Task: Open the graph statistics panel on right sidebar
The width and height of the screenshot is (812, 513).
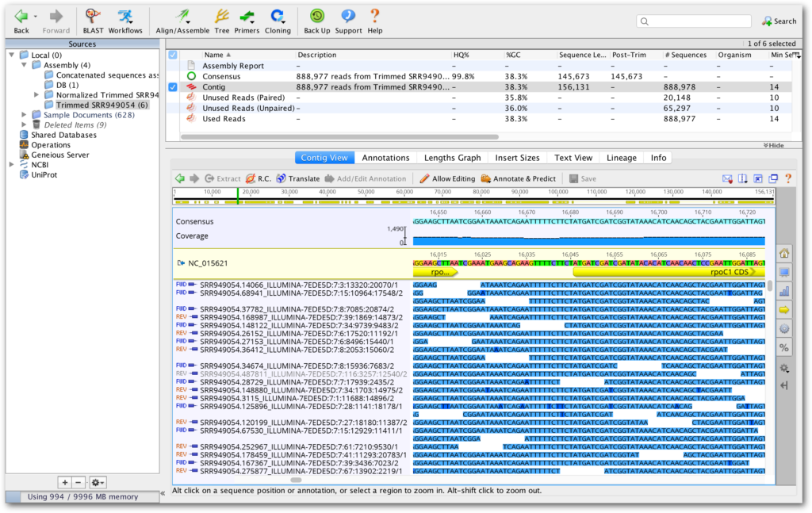Action: tap(783, 289)
